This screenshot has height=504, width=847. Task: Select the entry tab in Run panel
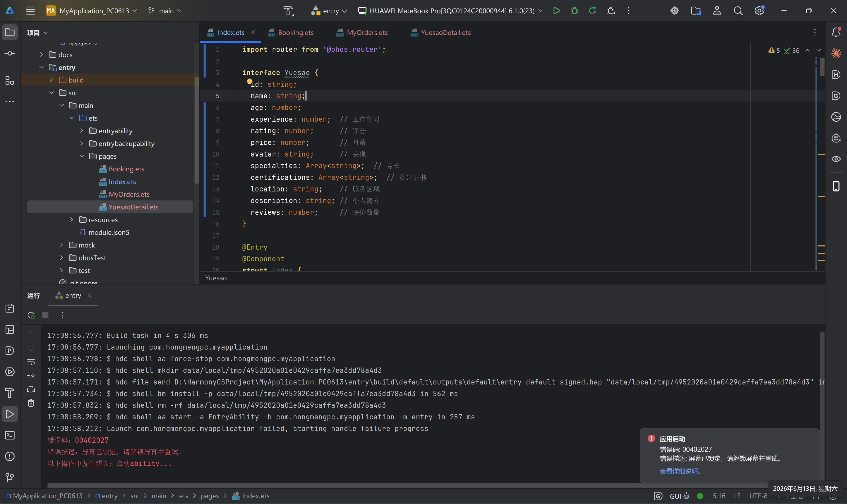point(69,295)
